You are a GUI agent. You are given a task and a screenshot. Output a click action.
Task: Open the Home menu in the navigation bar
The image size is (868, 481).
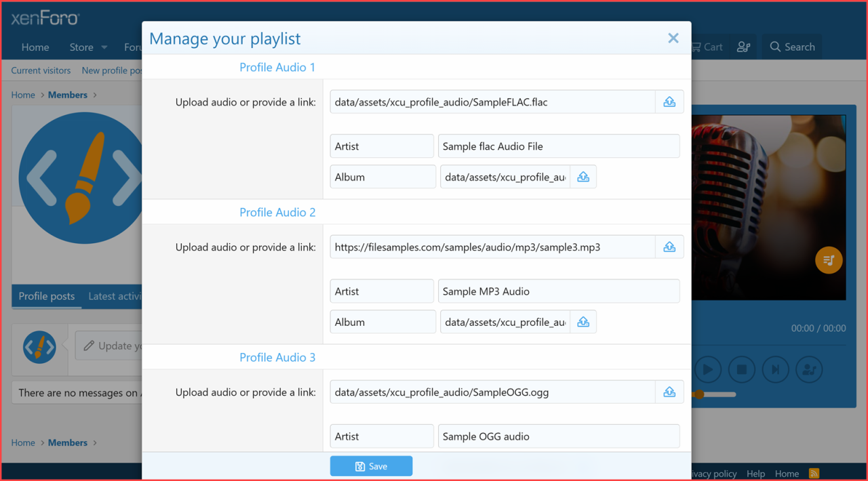35,47
